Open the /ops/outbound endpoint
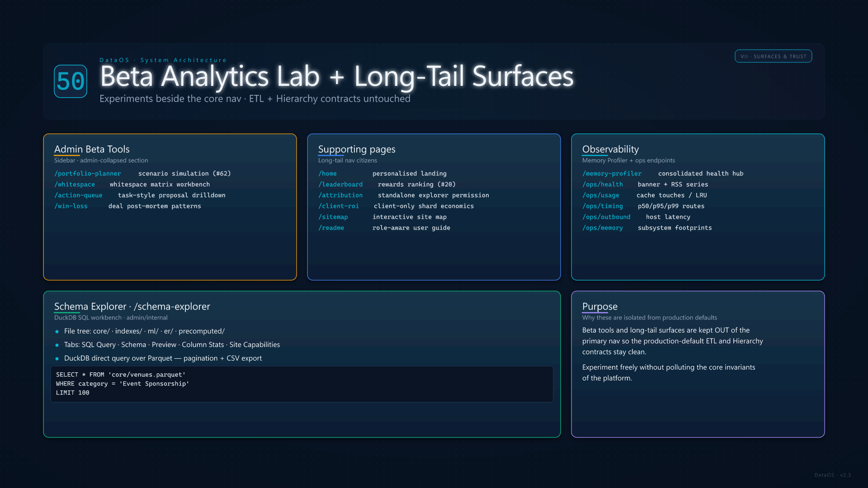868x488 pixels. click(x=606, y=217)
